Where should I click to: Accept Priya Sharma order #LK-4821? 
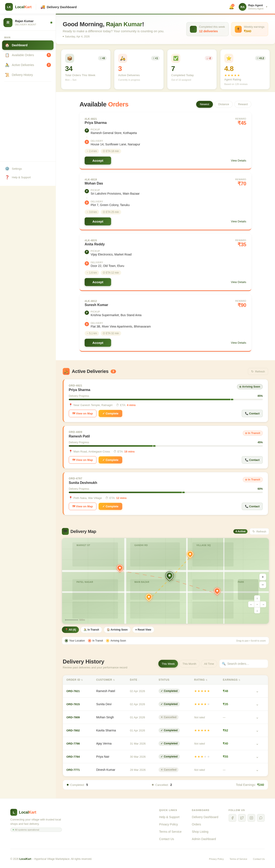click(x=98, y=161)
